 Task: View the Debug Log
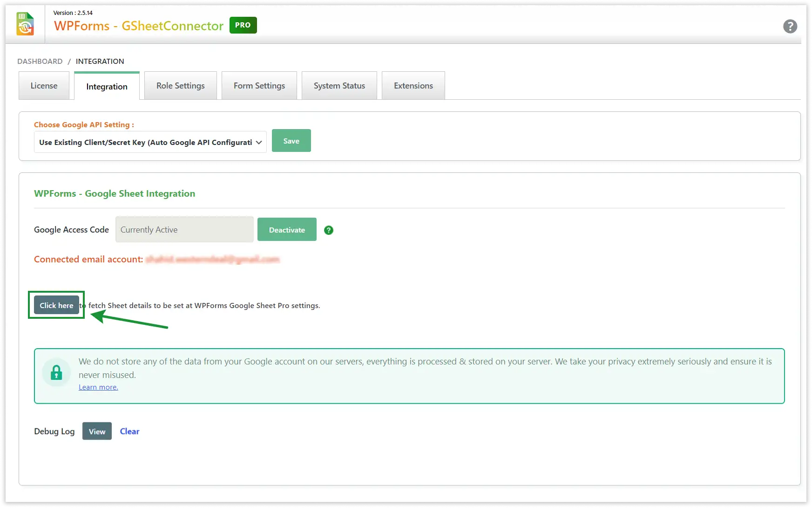click(x=96, y=431)
